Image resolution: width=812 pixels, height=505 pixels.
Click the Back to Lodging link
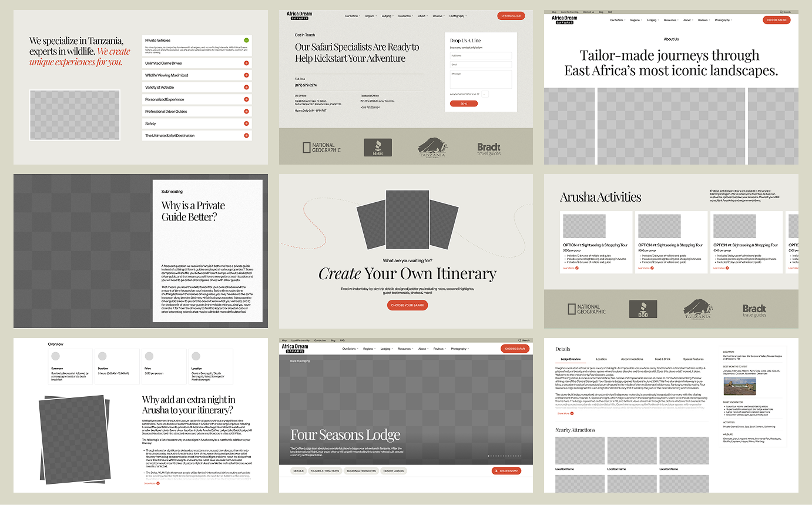(299, 360)
